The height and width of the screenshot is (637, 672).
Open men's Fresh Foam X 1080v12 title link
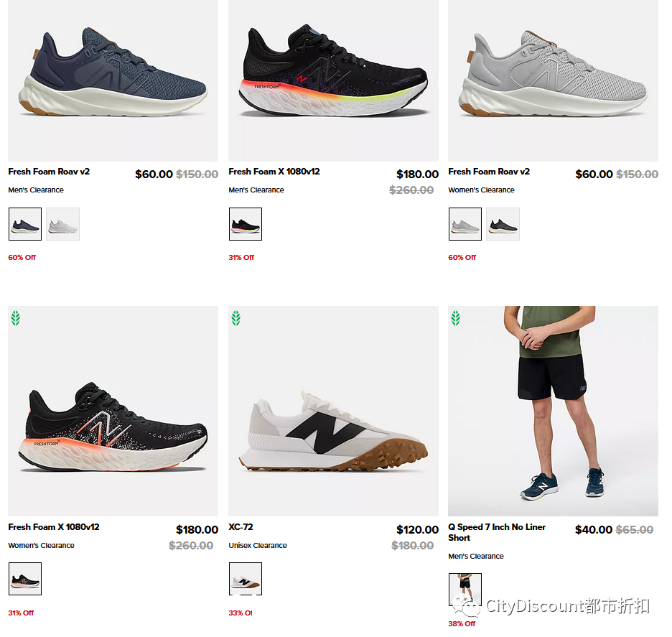[274, 172]
